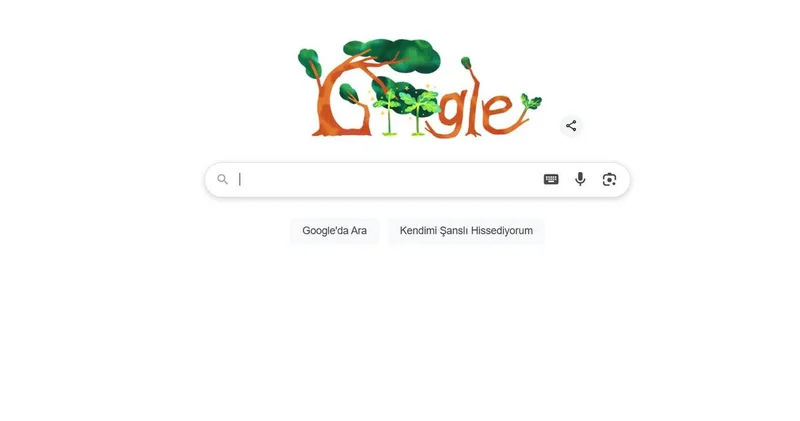The height and width of the screenshot is (421, 800).
Task: Click the orange letter l in doodle
Action: tap(473, 104)
